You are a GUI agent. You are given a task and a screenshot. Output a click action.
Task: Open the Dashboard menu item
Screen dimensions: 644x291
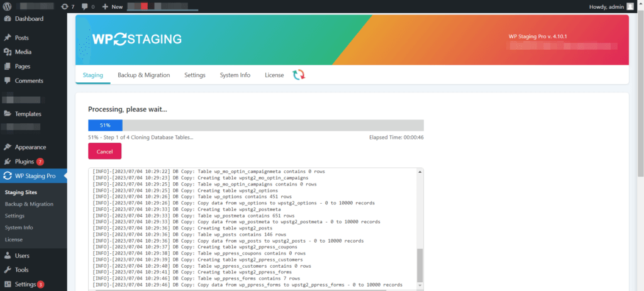coord(29,19)
